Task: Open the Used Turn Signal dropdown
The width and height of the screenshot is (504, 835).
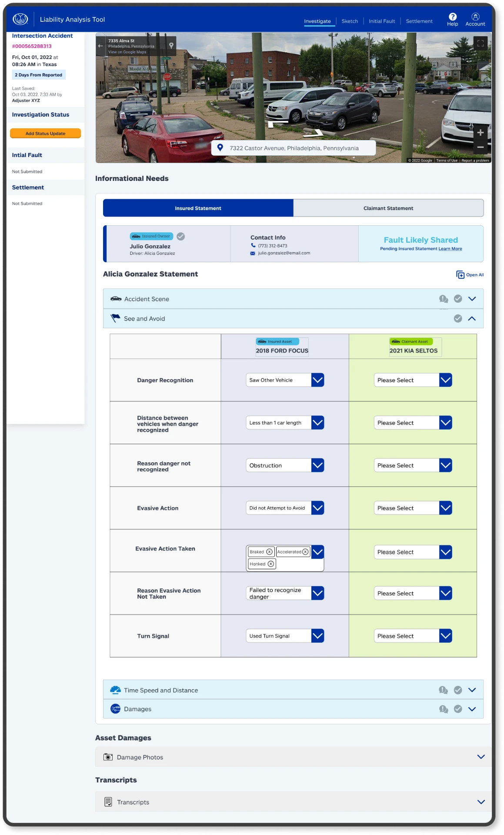Action: (285, 636)
